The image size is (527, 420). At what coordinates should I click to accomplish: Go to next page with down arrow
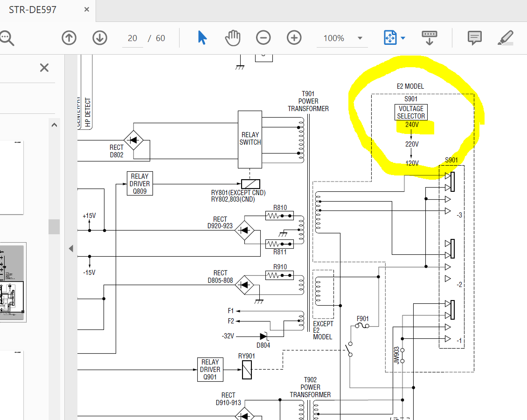(100, 38)
